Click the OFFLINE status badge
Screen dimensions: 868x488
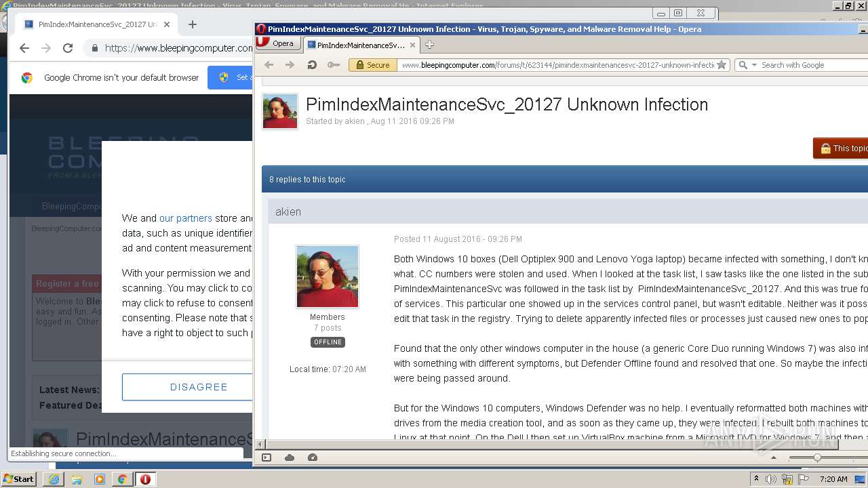pos(328,342)
